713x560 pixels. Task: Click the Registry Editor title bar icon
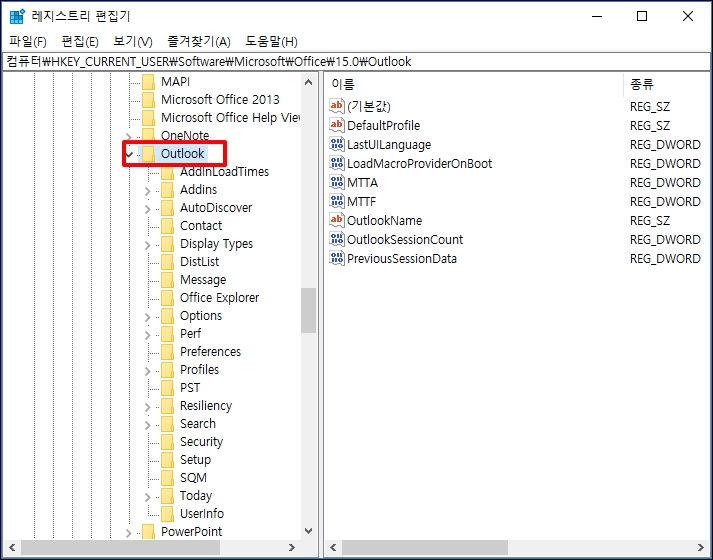click(x=17, y=16)
